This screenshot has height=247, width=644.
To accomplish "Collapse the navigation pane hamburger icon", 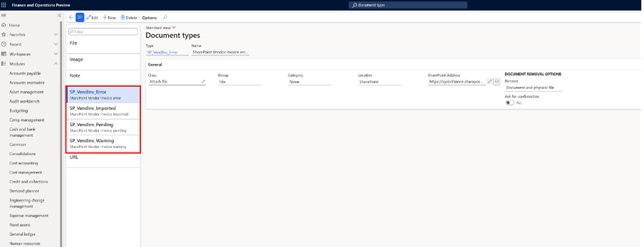I will coord(4,15).
